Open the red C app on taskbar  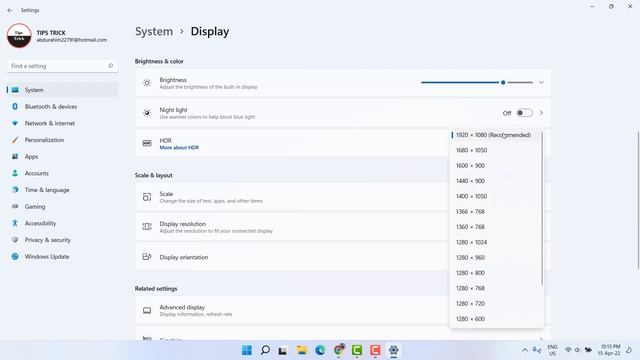pyautogui.click(x=375, y=350)
